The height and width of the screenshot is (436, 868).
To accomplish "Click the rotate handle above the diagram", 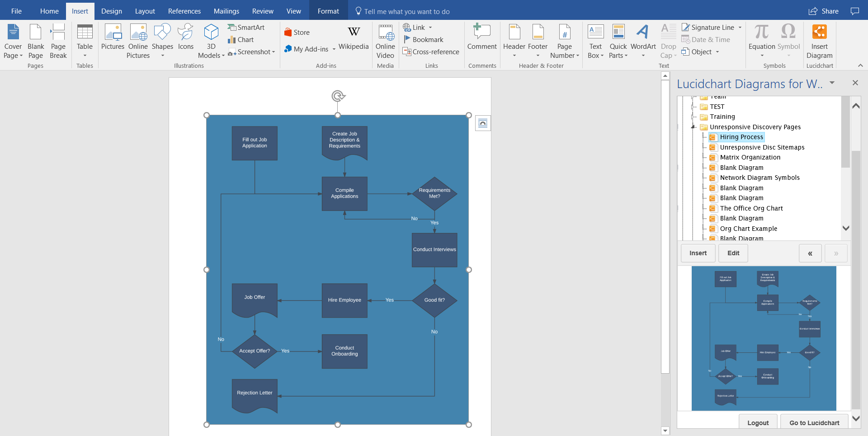I will click(338, 96).
